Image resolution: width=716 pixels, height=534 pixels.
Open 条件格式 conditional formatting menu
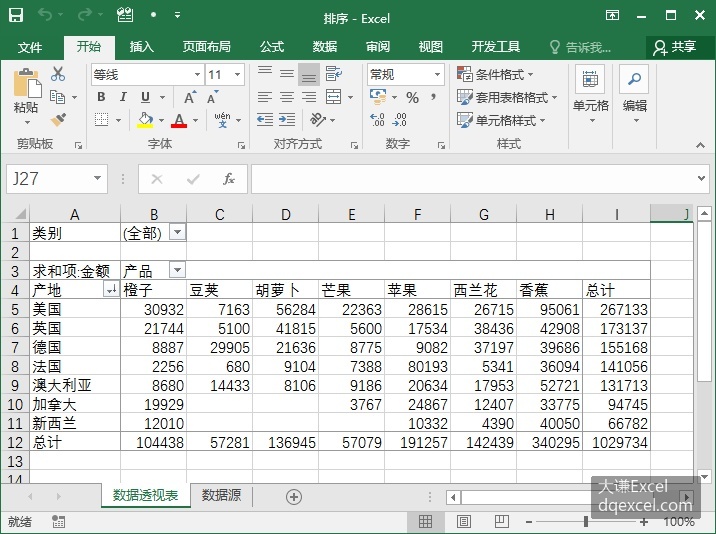pos(495,74)
